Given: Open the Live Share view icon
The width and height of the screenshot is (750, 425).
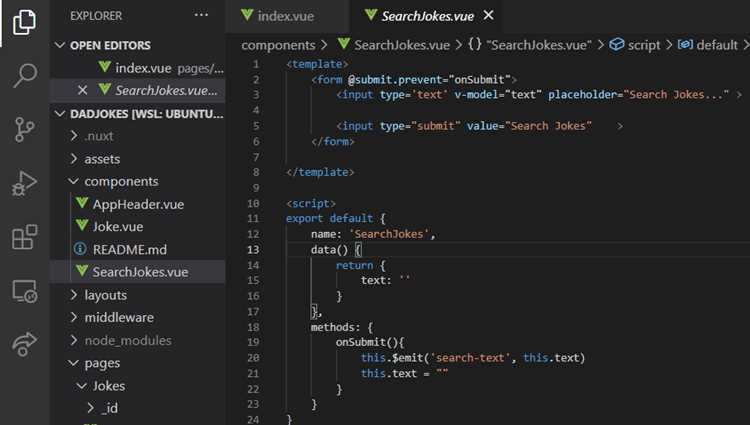Looking at the screenshot, I should (24, 344).
